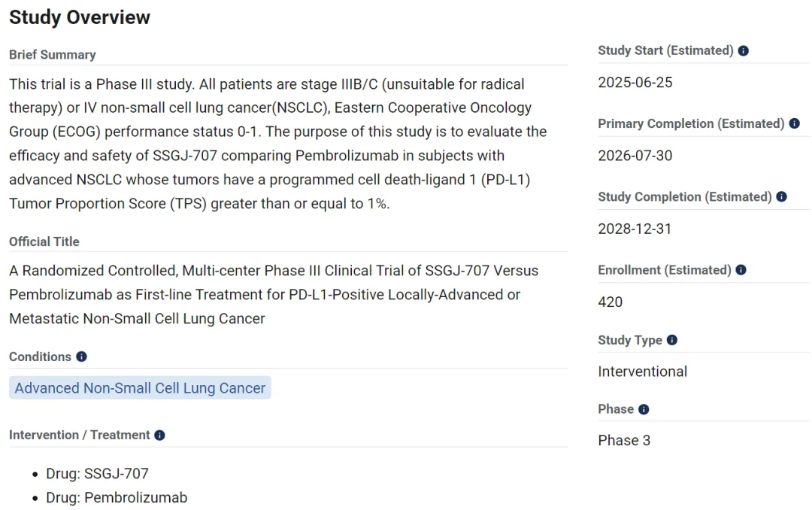Click the Enrollment (Estimated) info icon
812x510 pixels.
coord(741,270)
